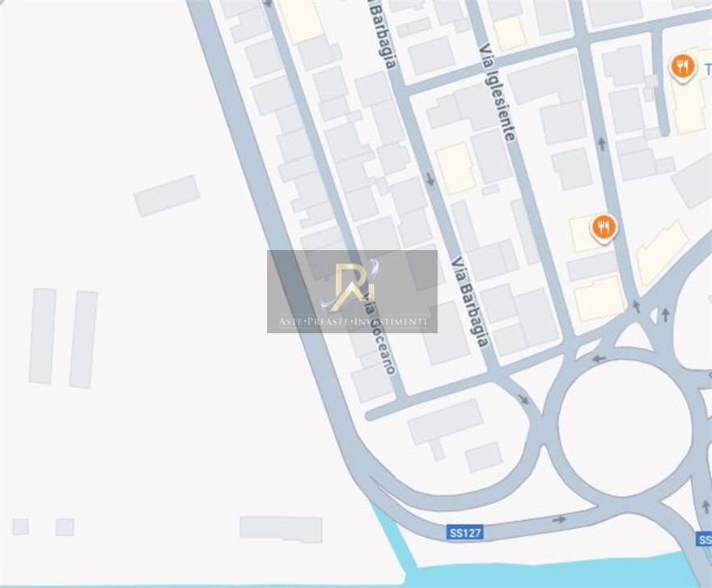712x588 pixels.
Task: Click the wide building at bottom near the canal
Action: [x=281, y=530]
